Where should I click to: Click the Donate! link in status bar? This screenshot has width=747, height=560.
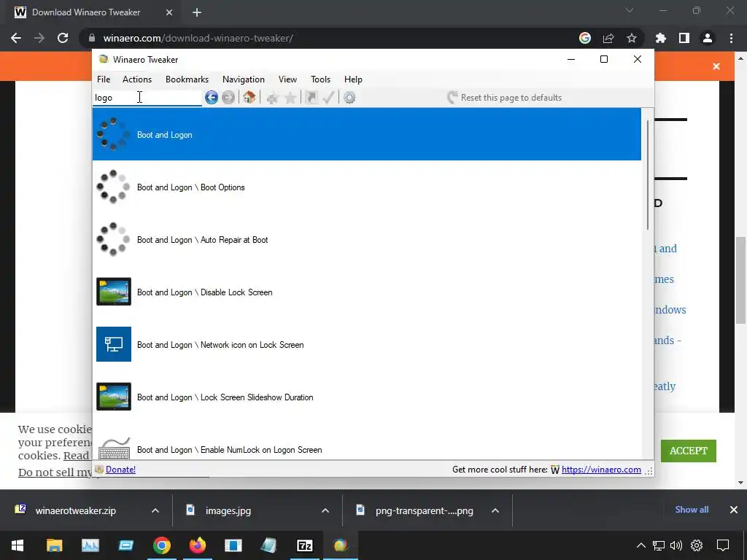[x=120, y=470]
